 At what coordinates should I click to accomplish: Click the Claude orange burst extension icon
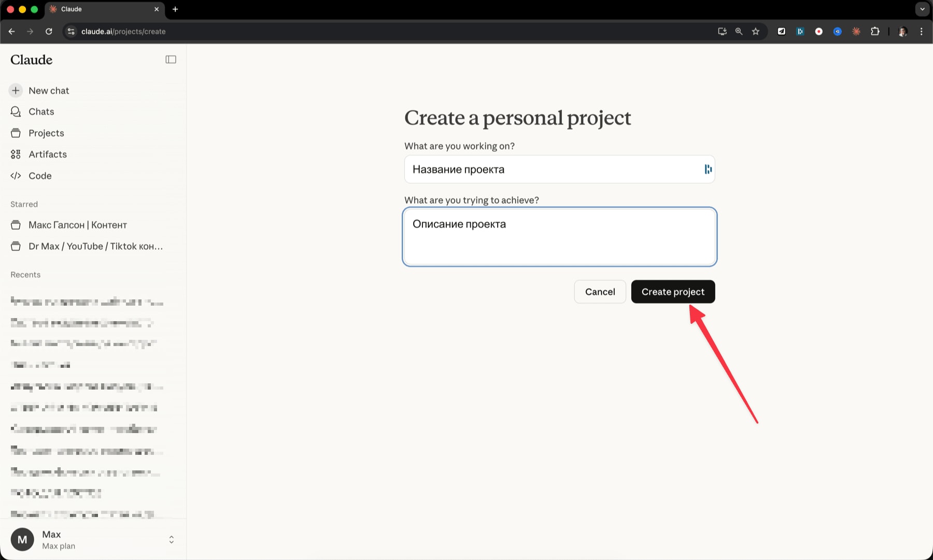(x=856, y=32)
